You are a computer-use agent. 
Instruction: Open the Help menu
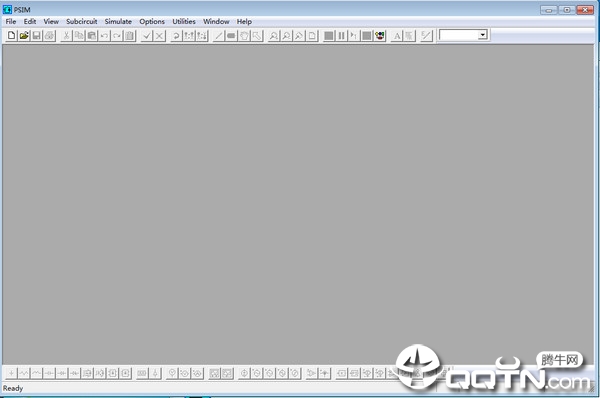(x=244, y=21)
